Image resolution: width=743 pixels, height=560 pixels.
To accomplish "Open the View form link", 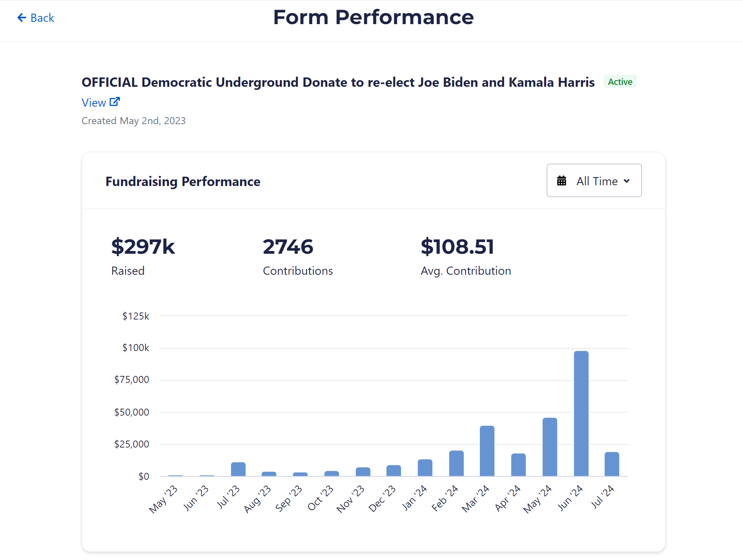I will click(x=94, y=103).
